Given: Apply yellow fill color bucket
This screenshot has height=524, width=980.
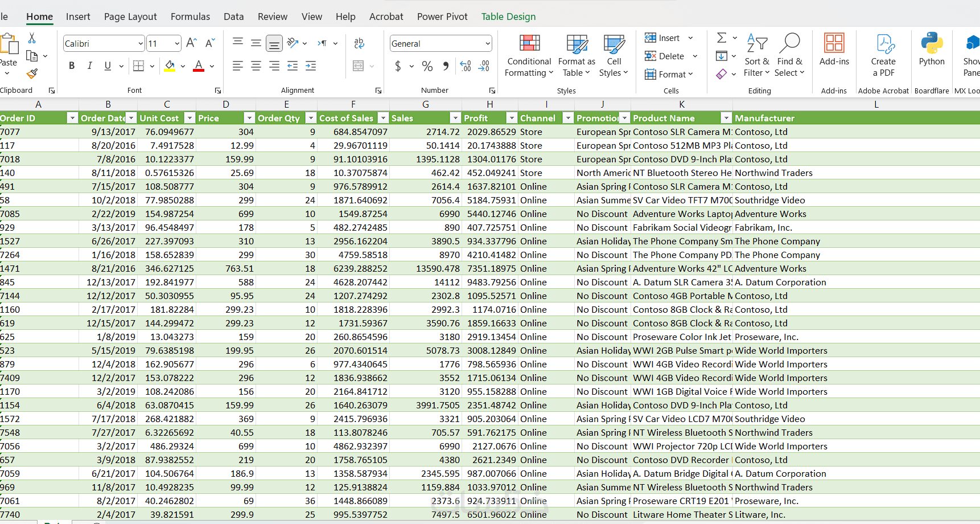Looking at the screenshot, I should (170, 66).
